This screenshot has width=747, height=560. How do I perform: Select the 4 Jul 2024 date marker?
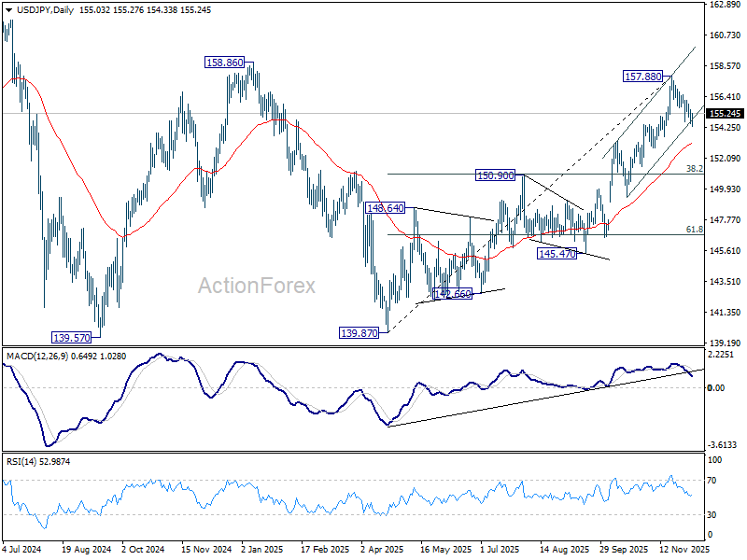point(21,549)
